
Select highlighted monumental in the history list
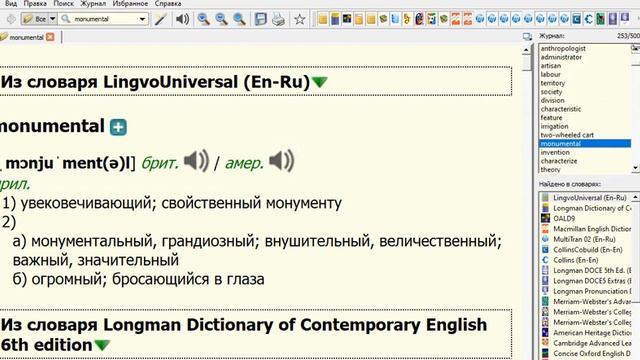(x=584, y=144)
